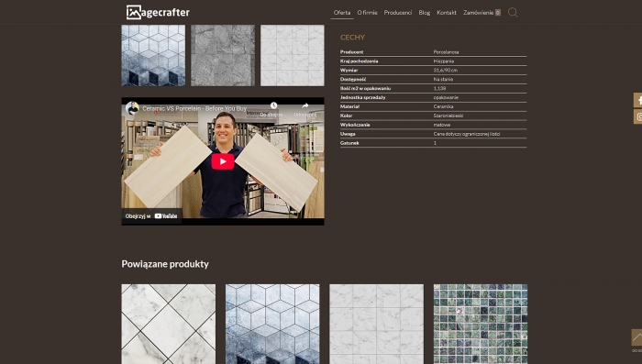Click the Na stanie availability value

(x=443, y=79)
